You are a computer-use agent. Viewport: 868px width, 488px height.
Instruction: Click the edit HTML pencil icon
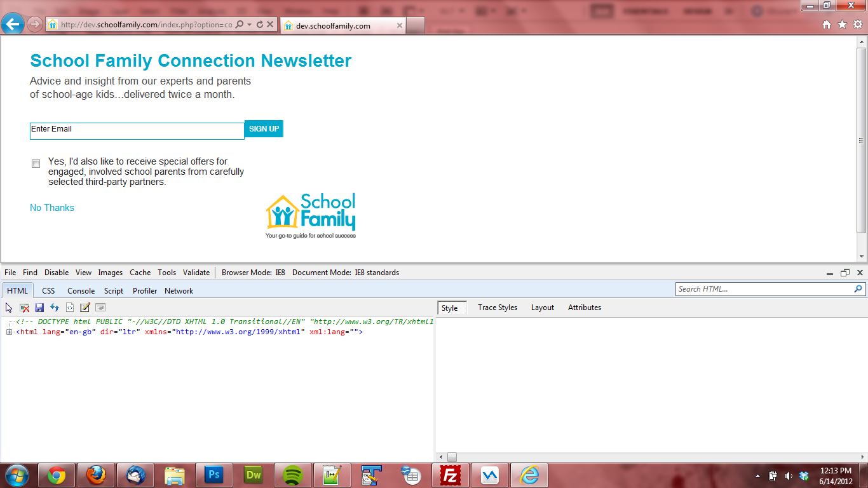pyautogui.click(x=85, y=308)
